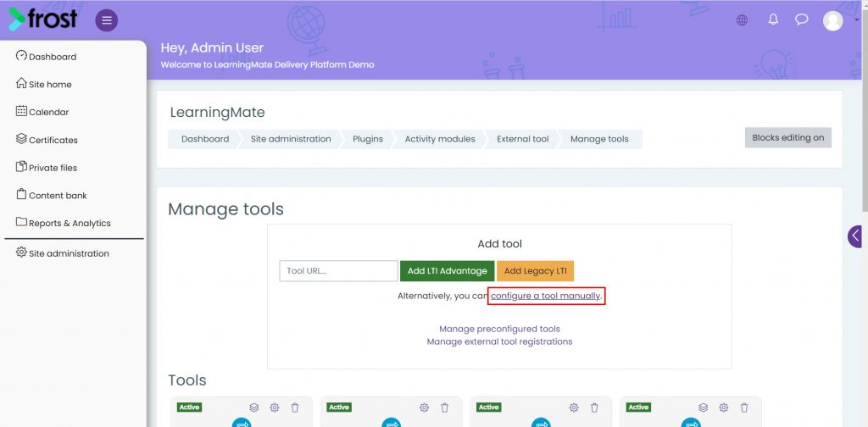The width and height of the screenshot is (868, 427).
Task: Open Manage external tool registrations link
Action: point(499,341)
